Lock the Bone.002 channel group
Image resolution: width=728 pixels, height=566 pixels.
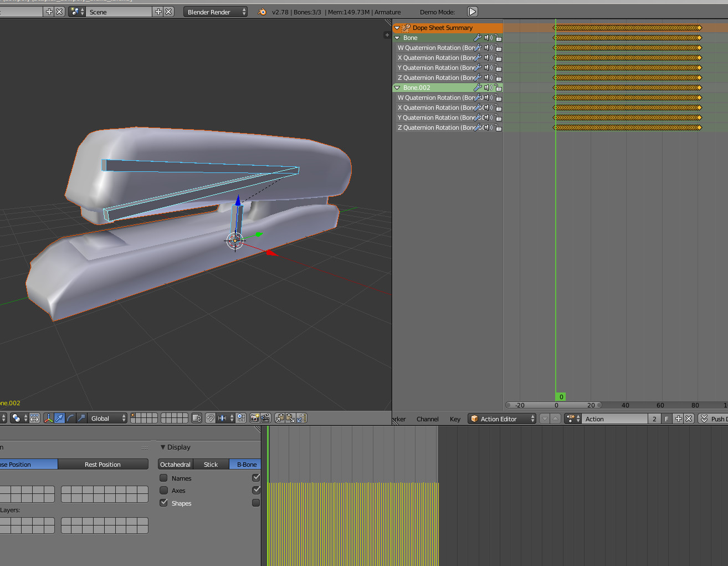(498, 88)
